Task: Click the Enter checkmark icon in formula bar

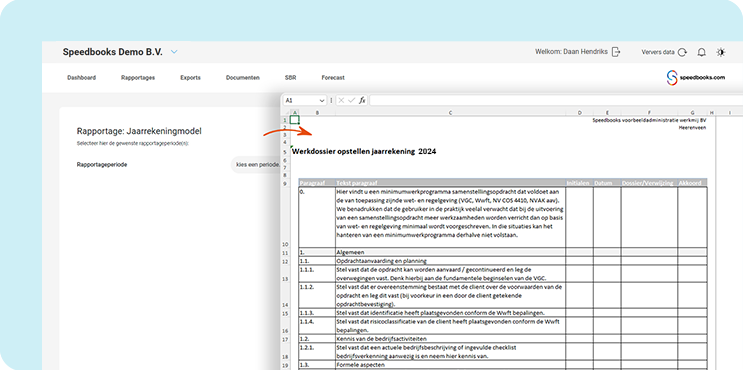Action: tap(351, 100)
